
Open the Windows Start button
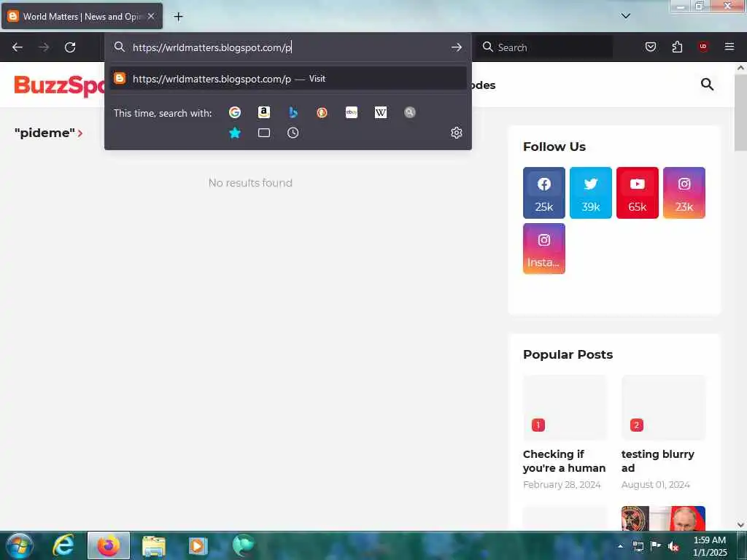[x=20, y=545]
